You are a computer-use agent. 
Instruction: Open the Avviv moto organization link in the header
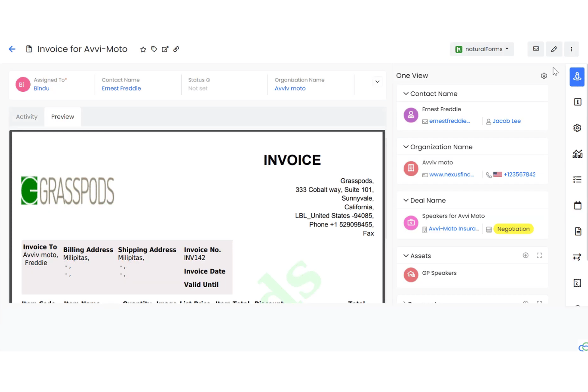point(290,88)
